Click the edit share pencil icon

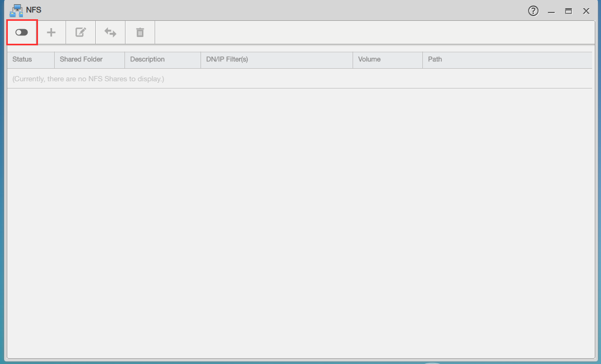(81, 32)
